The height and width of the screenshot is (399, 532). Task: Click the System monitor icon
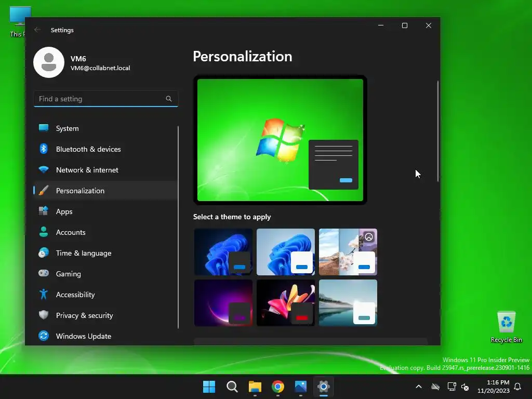[x=44, y=128]
